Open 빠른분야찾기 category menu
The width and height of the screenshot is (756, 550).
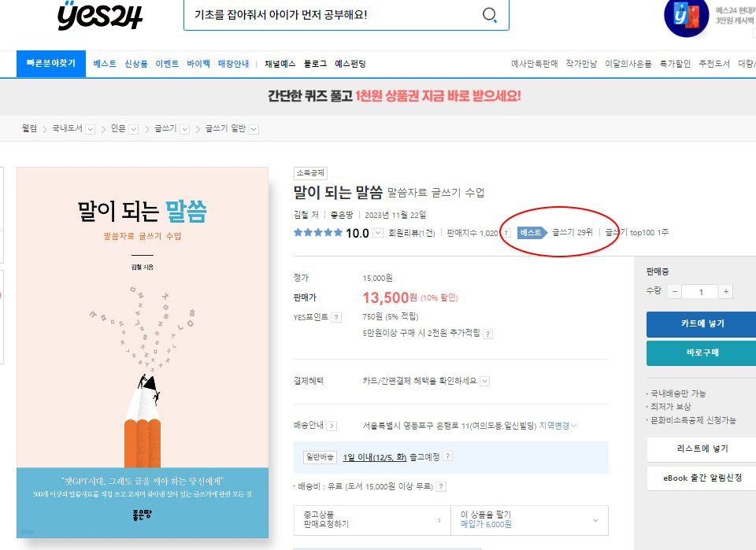coord(51,64)
